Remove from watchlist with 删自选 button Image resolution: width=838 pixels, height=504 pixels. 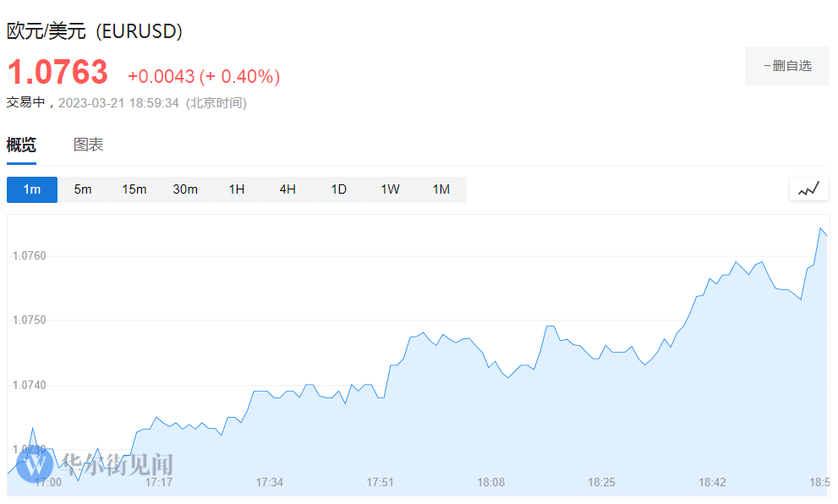point(786,66)
